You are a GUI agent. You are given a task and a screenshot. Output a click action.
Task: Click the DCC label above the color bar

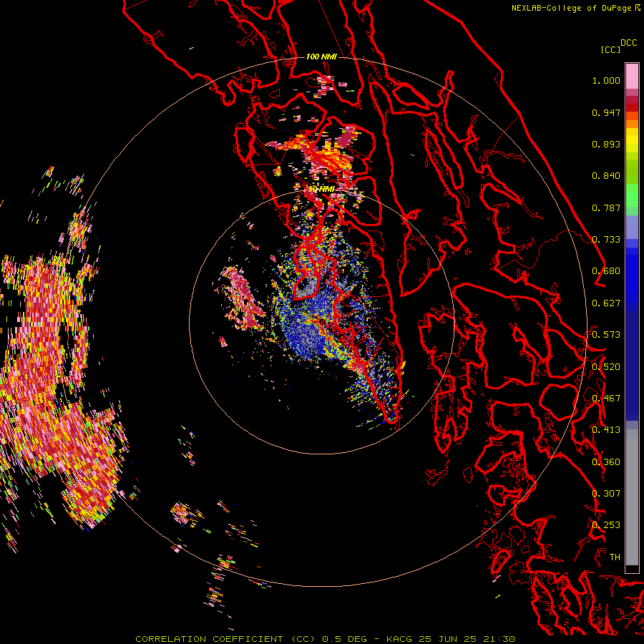point(628,43)
